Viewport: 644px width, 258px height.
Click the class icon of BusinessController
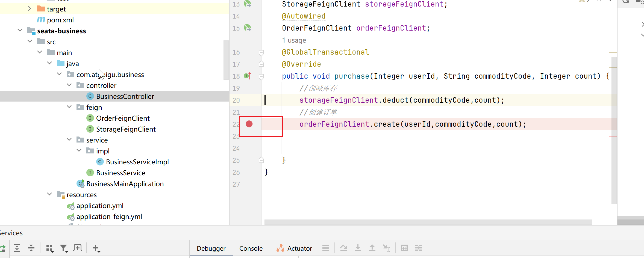tap(90, 96)
